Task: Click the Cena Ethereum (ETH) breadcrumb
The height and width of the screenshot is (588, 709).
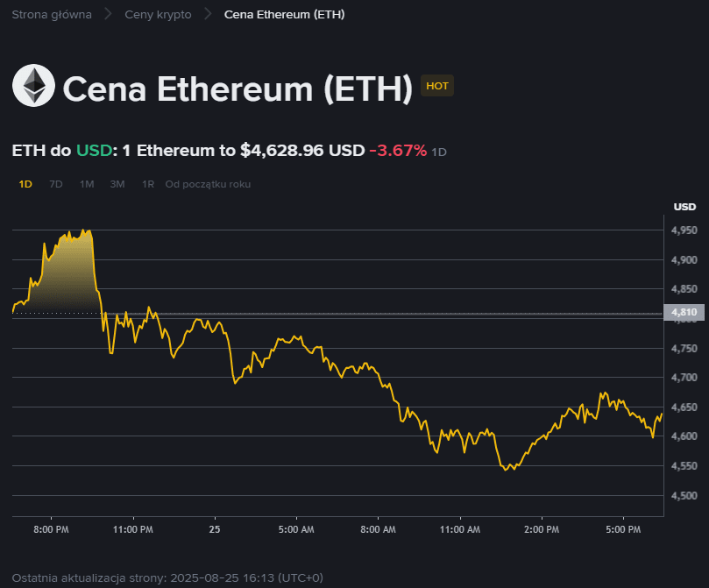Action: tap(284, 14)
